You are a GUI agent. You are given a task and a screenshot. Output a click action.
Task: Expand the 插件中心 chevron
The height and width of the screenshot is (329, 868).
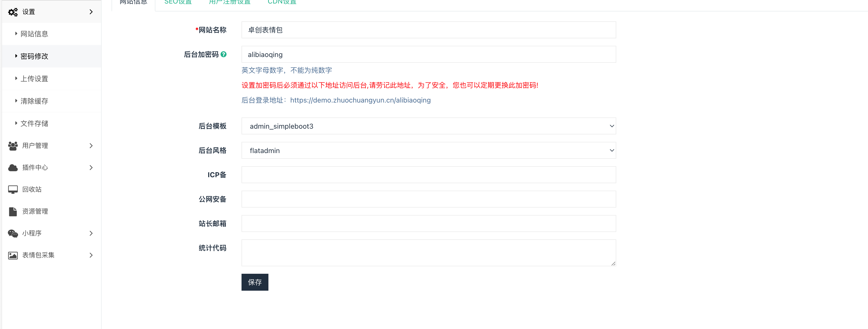[x=91, y=168]
